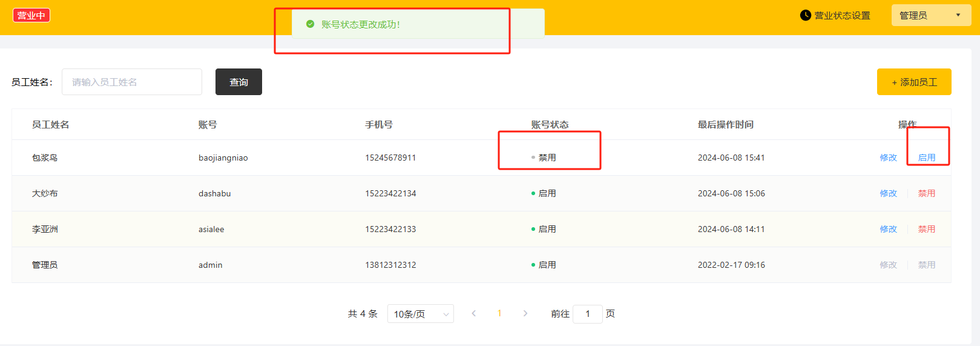The height and width of the screenshot is (346, 980).
Task: Click the 查询 search button
Action: [238, 82]
